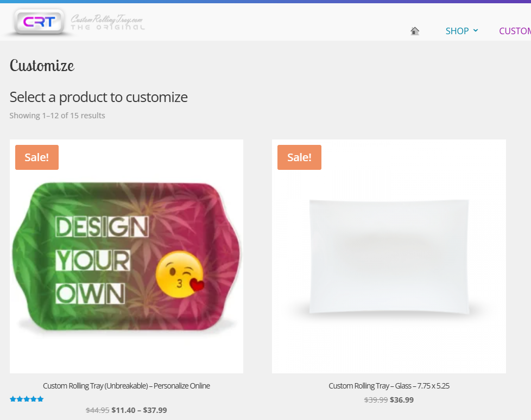The height and width of the screenshot is (420, 531).
Task: Click the Customize page heading
Action: coord(42,65)
